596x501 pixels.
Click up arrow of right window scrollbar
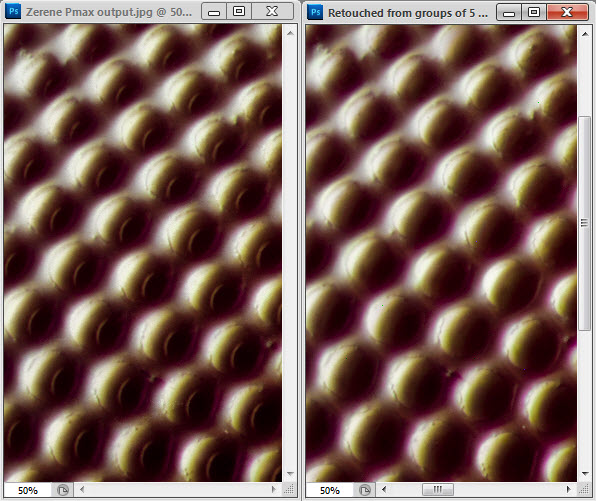point(585,34)
